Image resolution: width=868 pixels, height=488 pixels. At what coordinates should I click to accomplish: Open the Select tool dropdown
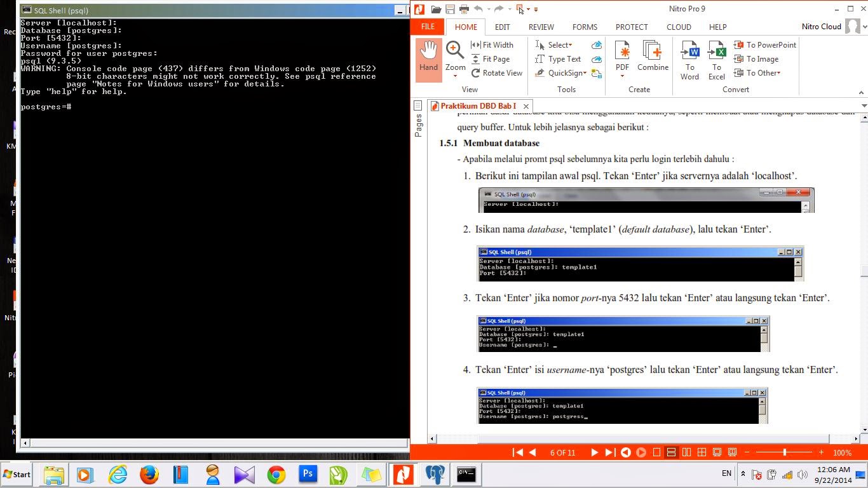pos(571,45)
